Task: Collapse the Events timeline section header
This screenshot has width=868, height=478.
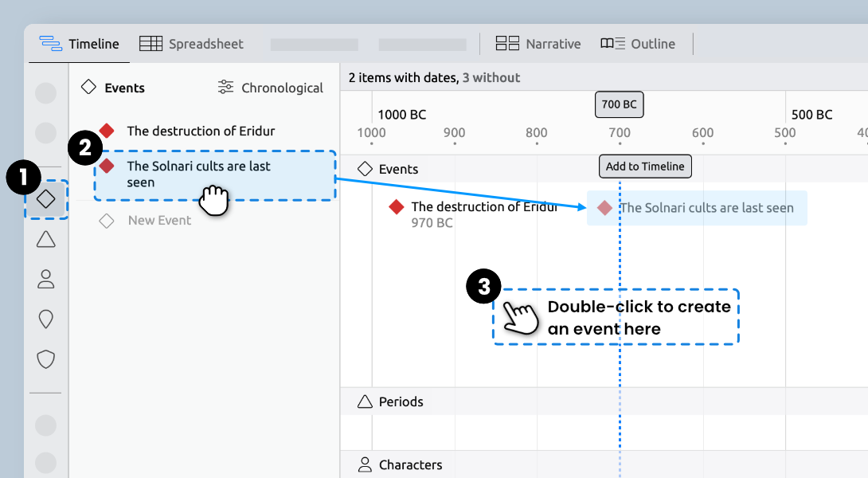Action: (604, 169)
